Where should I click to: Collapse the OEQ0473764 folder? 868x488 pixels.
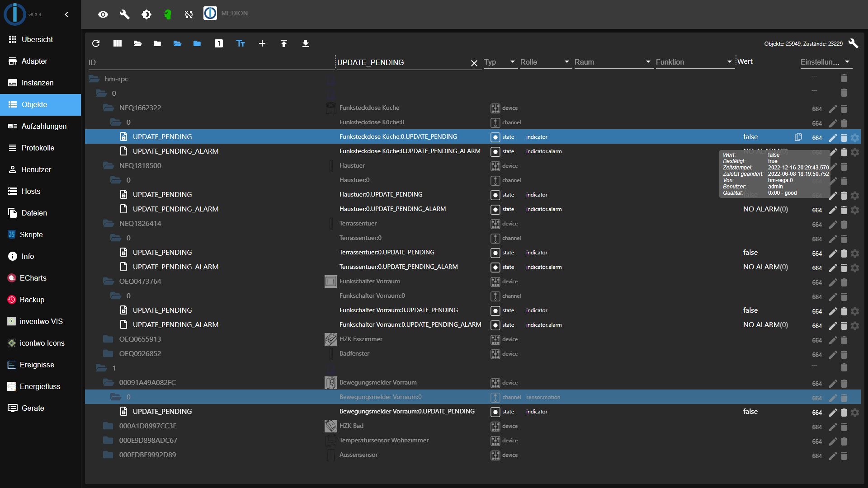(108, 281)
